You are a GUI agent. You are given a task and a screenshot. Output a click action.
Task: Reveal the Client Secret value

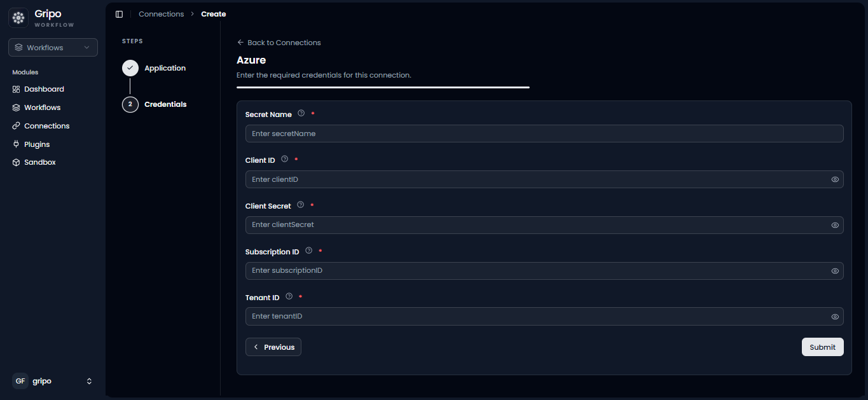pos(835,225)
